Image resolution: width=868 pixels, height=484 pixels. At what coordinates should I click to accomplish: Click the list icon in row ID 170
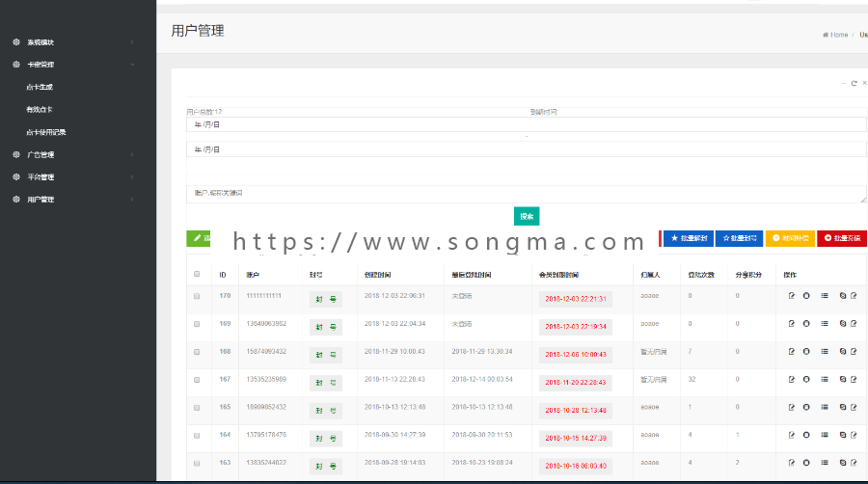click(825, 296)
